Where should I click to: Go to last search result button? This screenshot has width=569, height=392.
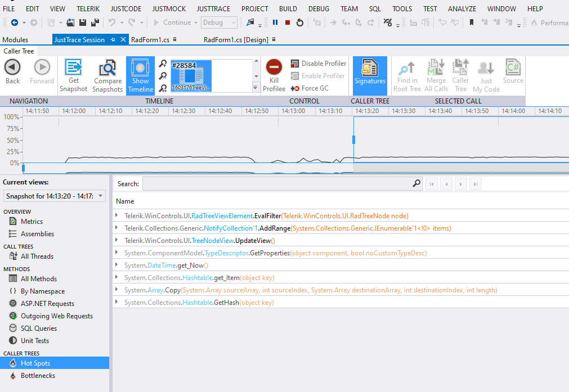[x=476, y=184]
